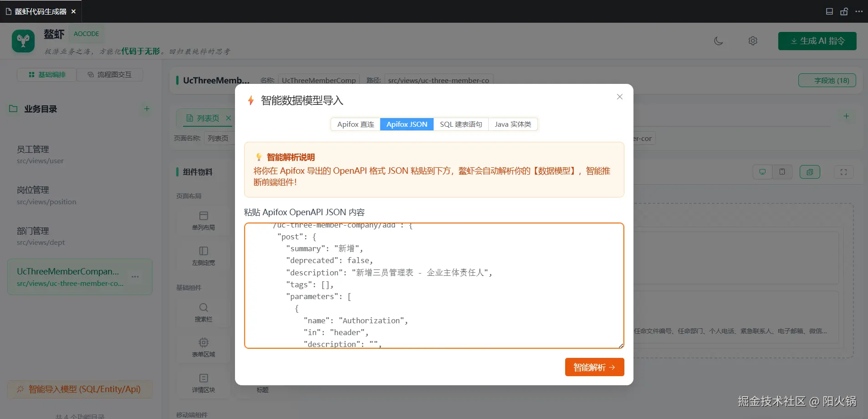Edit the 名称 UcThreeMemberComp field

pos(319,80)
